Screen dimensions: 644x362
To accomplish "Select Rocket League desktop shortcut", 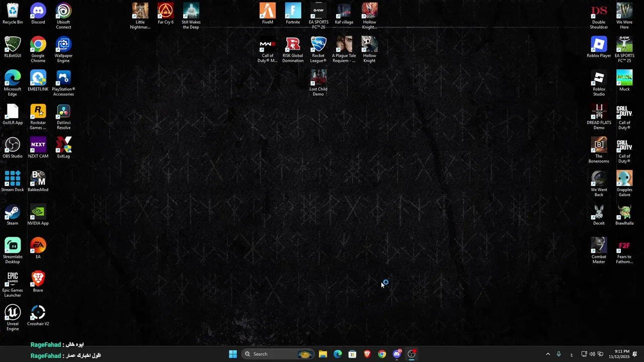I will 318,50.
